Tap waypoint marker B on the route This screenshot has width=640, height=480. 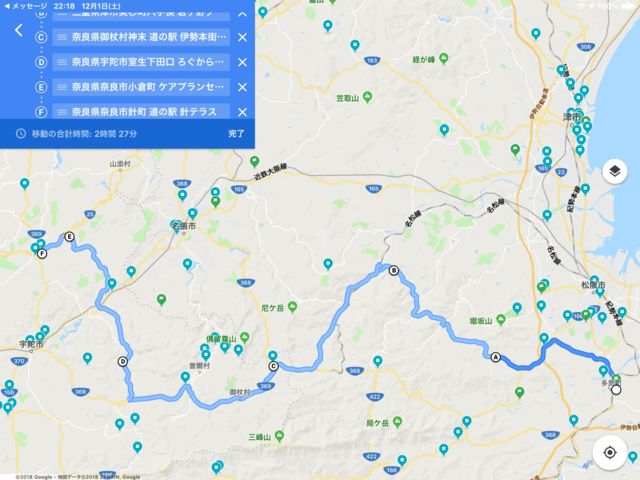(393, 270)
